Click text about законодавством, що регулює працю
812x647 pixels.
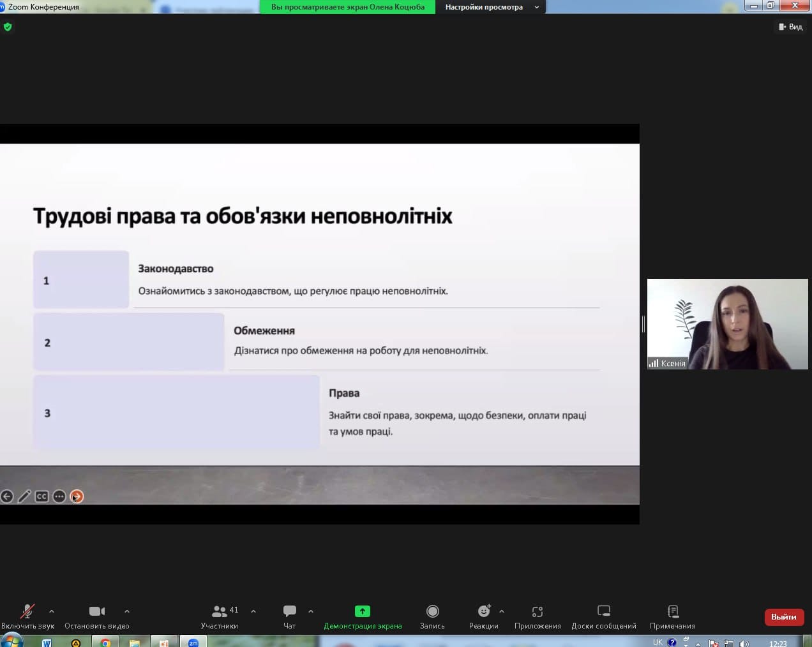[293, 291]
